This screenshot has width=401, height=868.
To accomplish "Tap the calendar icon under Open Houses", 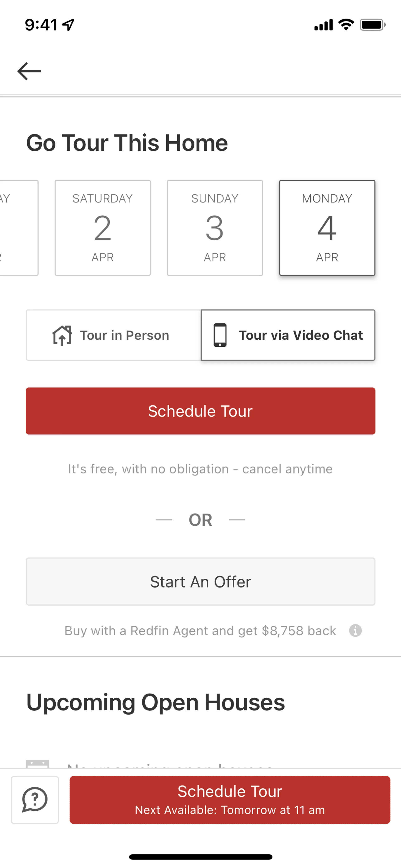I will (x=37, y=763).
